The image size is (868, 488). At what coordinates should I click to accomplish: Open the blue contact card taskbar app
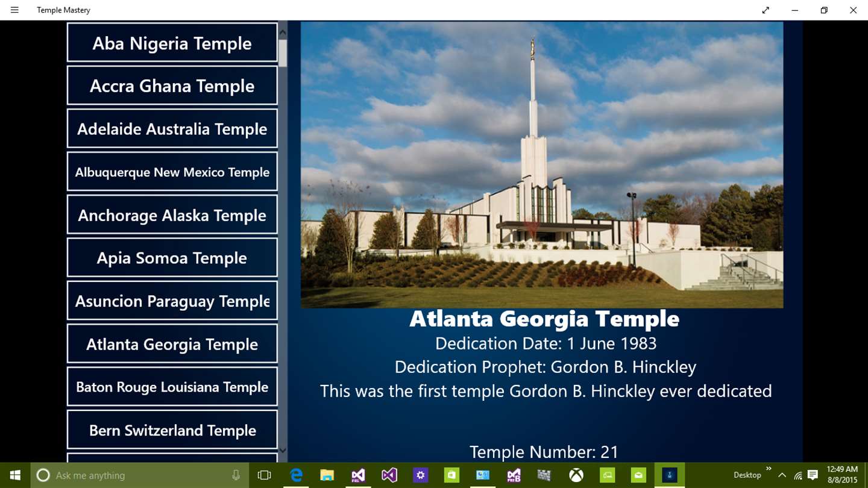[483, 475]
